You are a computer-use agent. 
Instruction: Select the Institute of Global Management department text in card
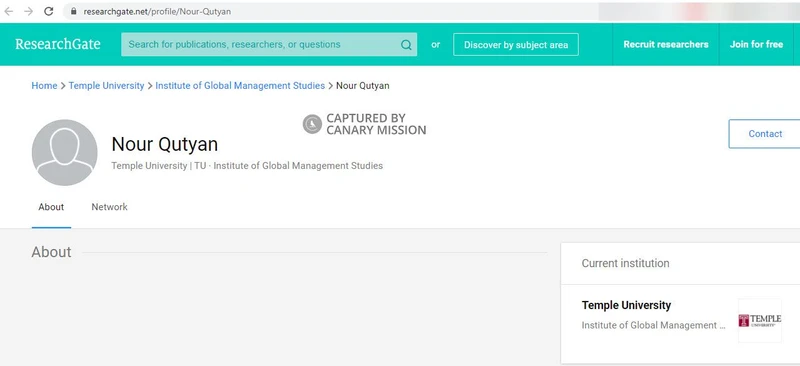(x=654, y=325)
